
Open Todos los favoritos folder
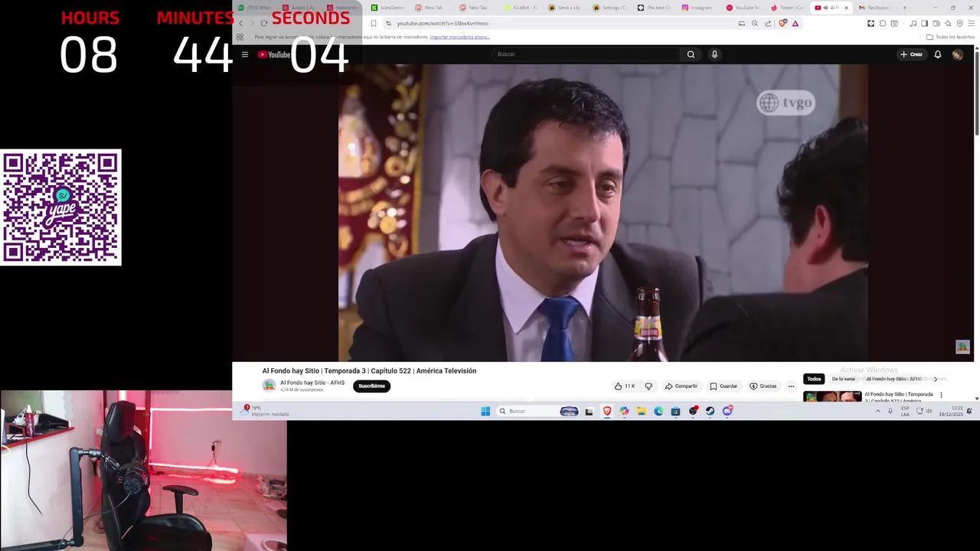coord(950,37)
